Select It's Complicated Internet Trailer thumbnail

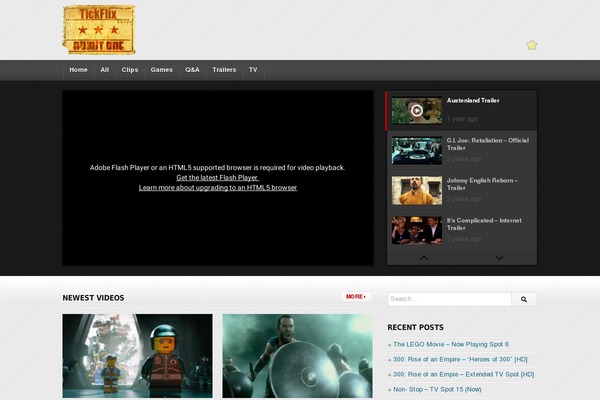pos(417,230)
